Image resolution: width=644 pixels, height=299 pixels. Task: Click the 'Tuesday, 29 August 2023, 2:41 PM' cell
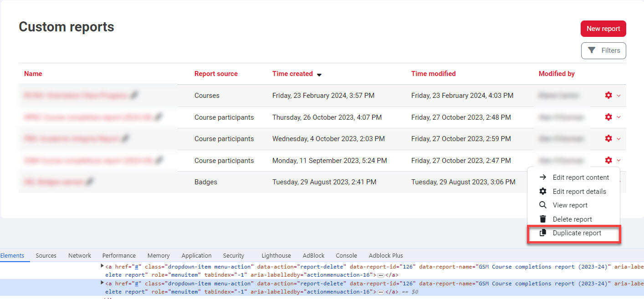tap(324, 182)
